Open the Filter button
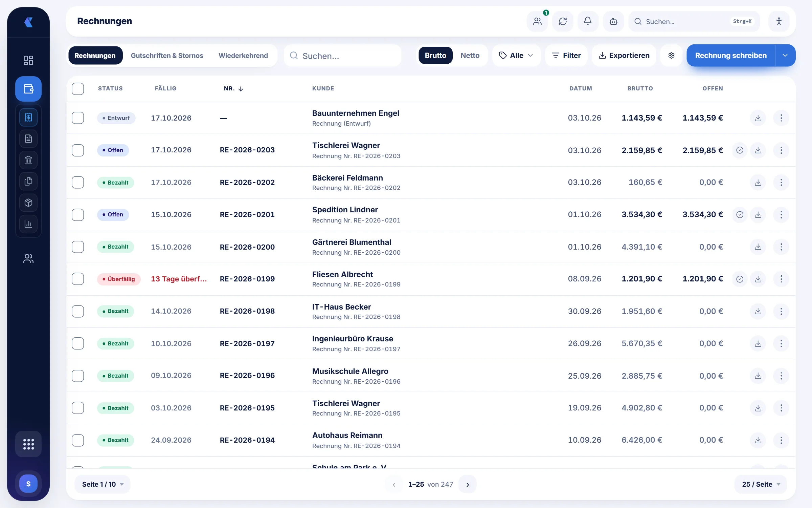This screenshot has width=812, height=508. coord(566,55)
